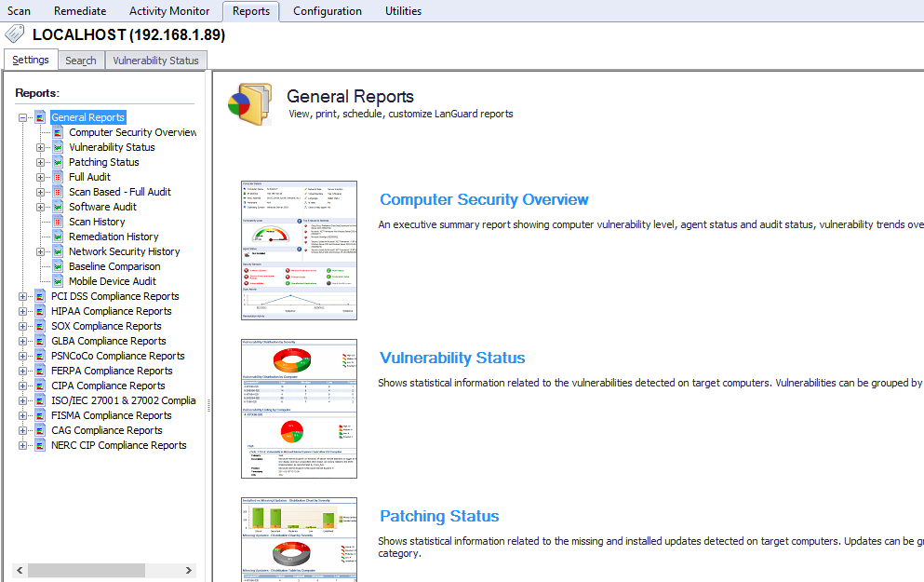924x582 pixels.
Task: Click the Vulnerability Status tree report icon
Action: coord(58,147)
